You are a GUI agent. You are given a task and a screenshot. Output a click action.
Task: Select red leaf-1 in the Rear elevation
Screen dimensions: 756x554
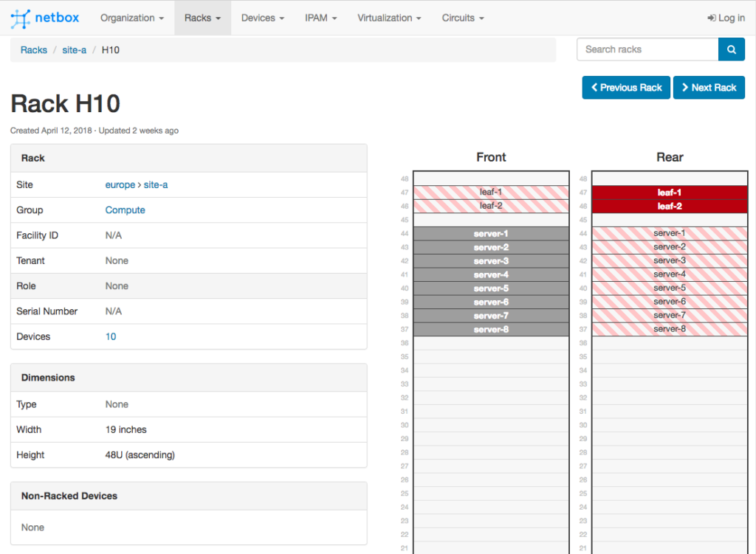(670, 193)
